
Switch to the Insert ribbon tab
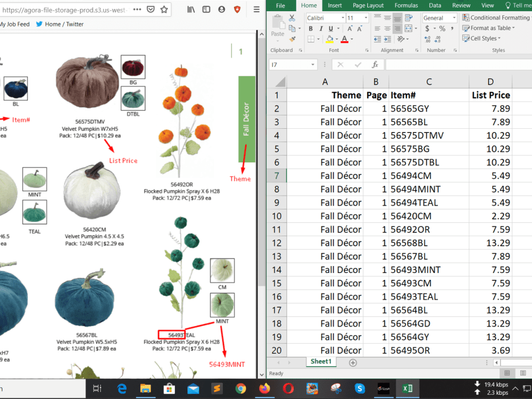coord(335,5)
